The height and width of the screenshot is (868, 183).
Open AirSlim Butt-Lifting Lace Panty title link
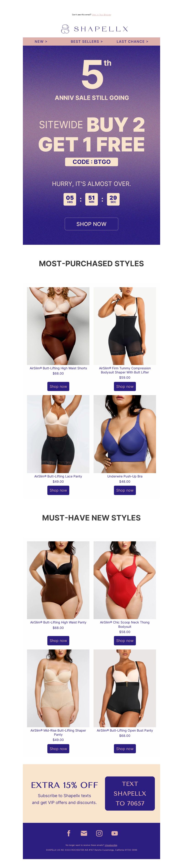58,476
